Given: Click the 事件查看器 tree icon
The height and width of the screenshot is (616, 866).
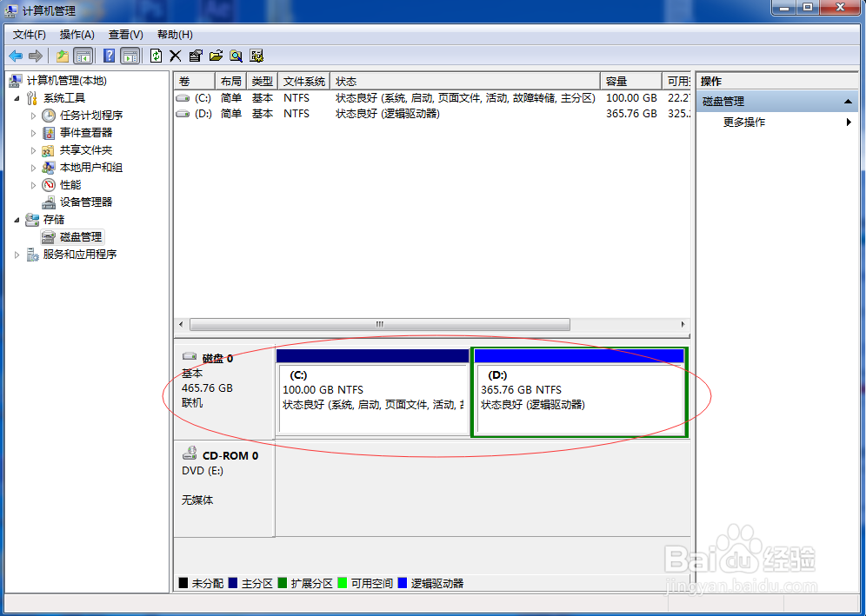Looking at the screenshot, I should [x=49, y=133].
